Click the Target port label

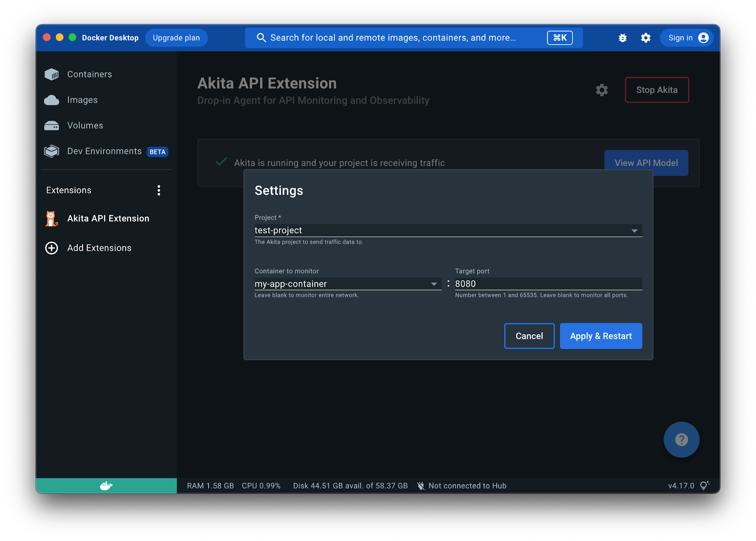[472, 271]
